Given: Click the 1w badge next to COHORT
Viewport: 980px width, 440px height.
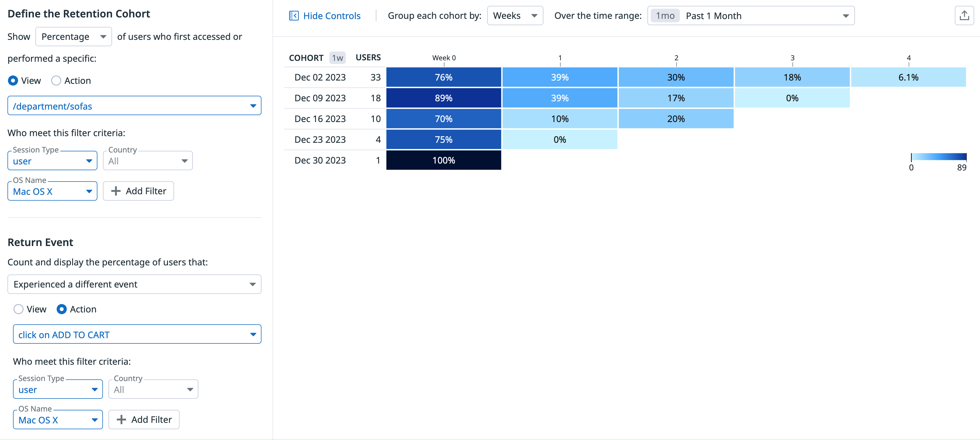Looking at the screenshot, I should [x=337, y=58].
